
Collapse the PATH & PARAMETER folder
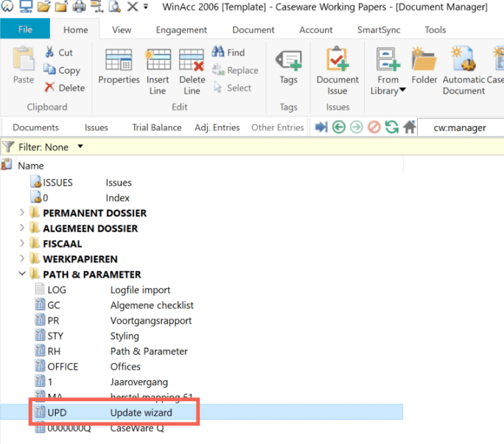23,275
